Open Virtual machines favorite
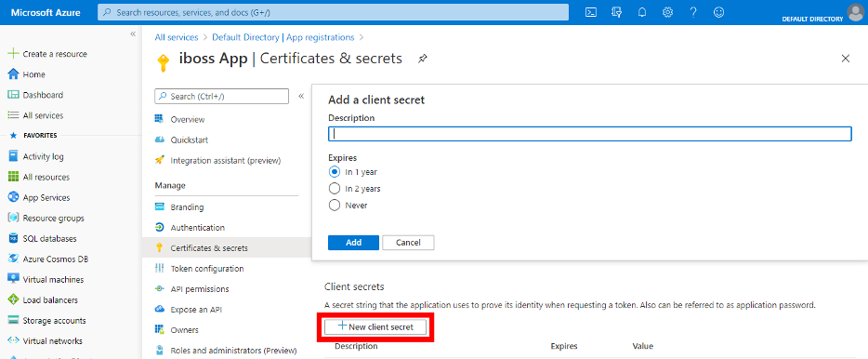This screenshot has height=359, width=868. click(x=46, y=279)
